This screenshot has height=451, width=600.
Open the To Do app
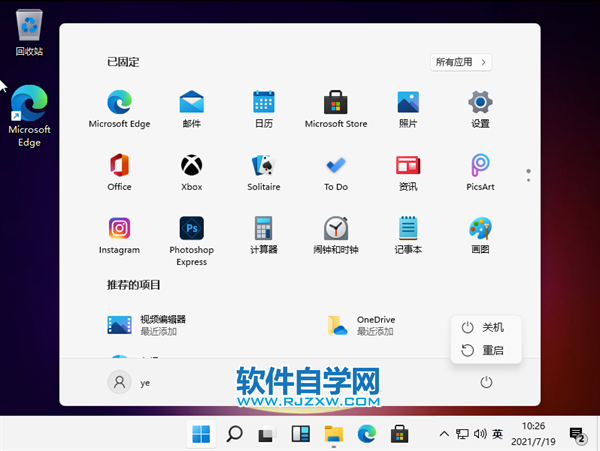[336, 168]
